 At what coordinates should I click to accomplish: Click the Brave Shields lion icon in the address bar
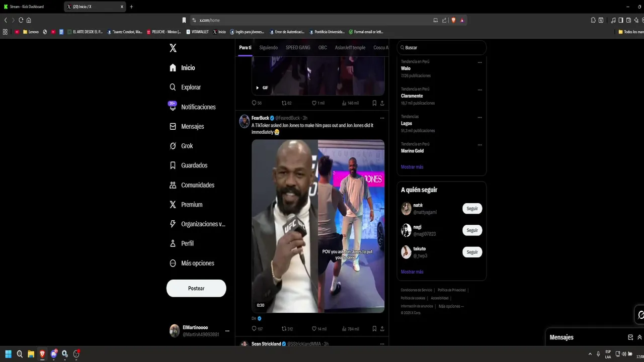click(x=453, y=20)
